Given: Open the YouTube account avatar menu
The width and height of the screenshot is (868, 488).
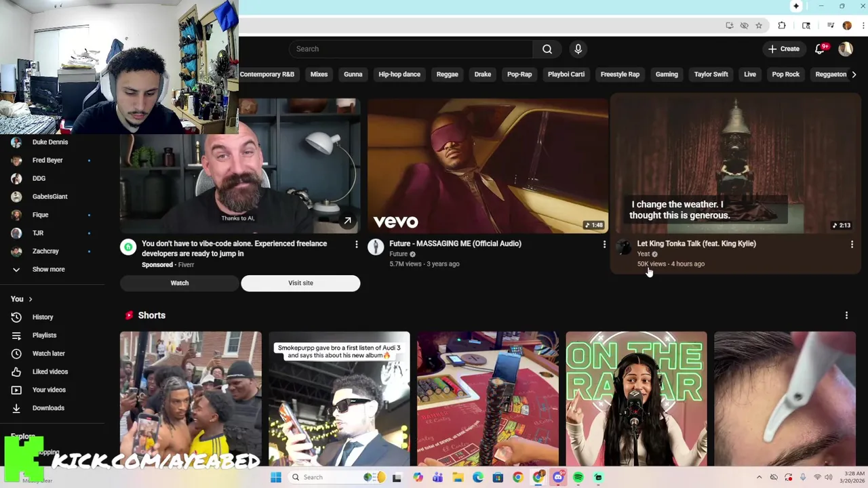Looking at the screenshot, I should (x=845, y=49).
